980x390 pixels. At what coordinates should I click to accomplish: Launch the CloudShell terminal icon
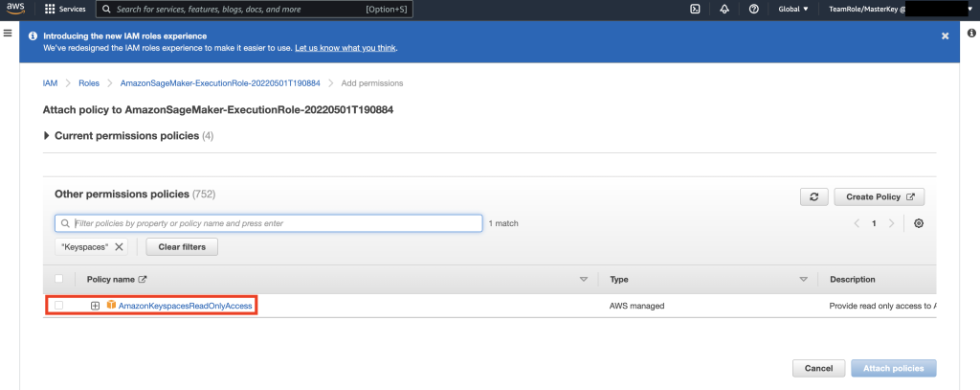click(695, 10)
